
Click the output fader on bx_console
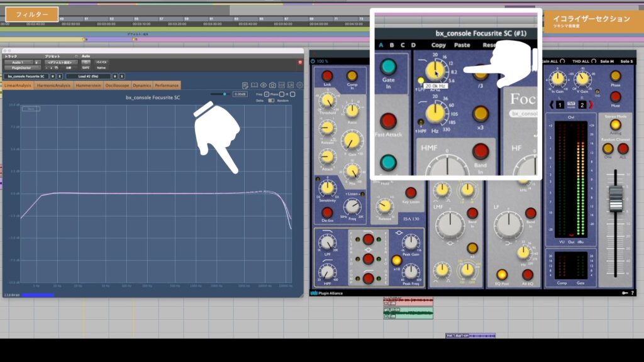click(615, 199)
